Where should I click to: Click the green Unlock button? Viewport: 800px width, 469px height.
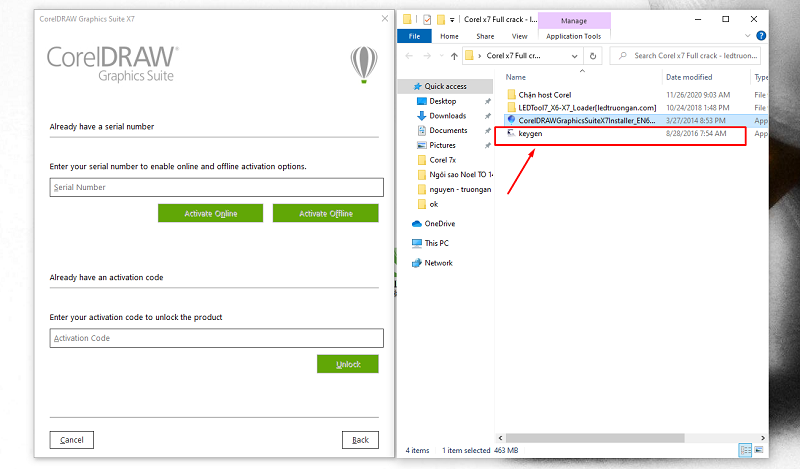coord(347,364)
